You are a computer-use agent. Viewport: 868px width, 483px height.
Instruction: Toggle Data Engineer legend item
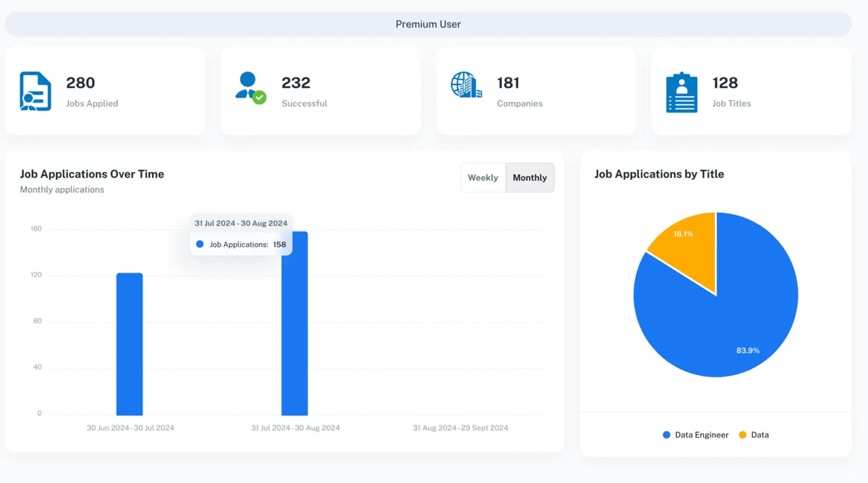[x=695, y=435]
